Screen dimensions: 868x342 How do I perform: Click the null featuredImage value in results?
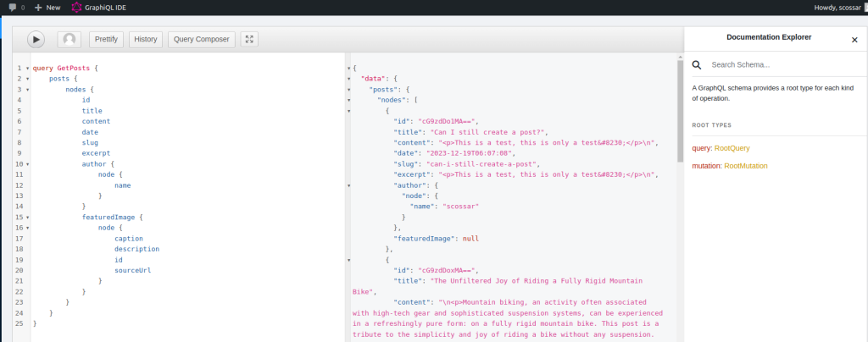(x=470, y=239)
